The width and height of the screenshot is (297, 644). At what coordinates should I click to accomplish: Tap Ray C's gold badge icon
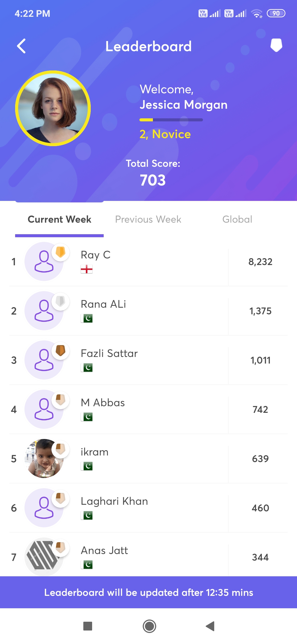pyautogui.click(x=61, y=252)
